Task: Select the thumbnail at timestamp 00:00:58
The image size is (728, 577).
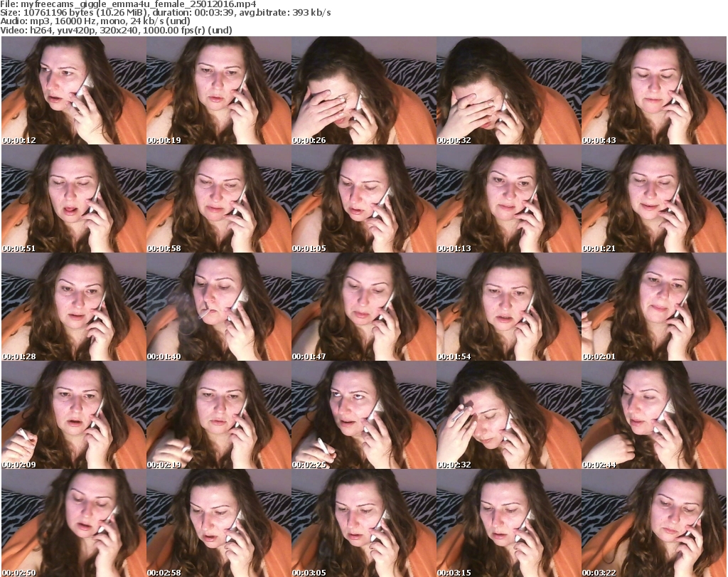Action: coord(219,198)
